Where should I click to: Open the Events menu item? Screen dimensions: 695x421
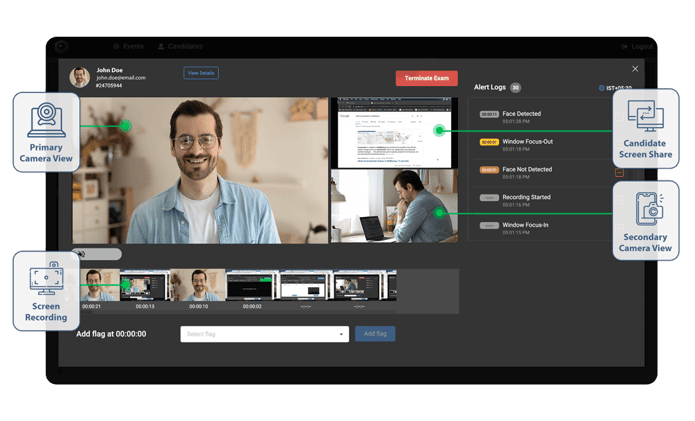pos(129,46)
